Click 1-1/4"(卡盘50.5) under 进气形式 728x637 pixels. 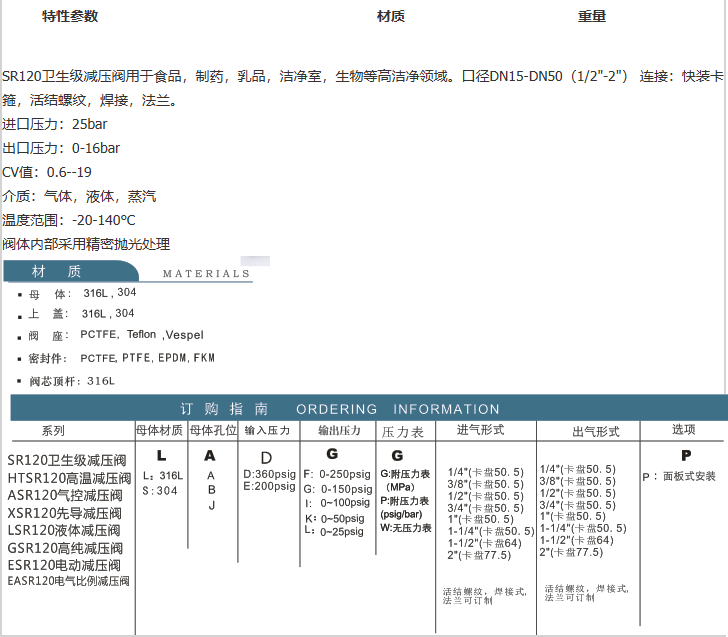pyautogui.click(x=491, y=531)
